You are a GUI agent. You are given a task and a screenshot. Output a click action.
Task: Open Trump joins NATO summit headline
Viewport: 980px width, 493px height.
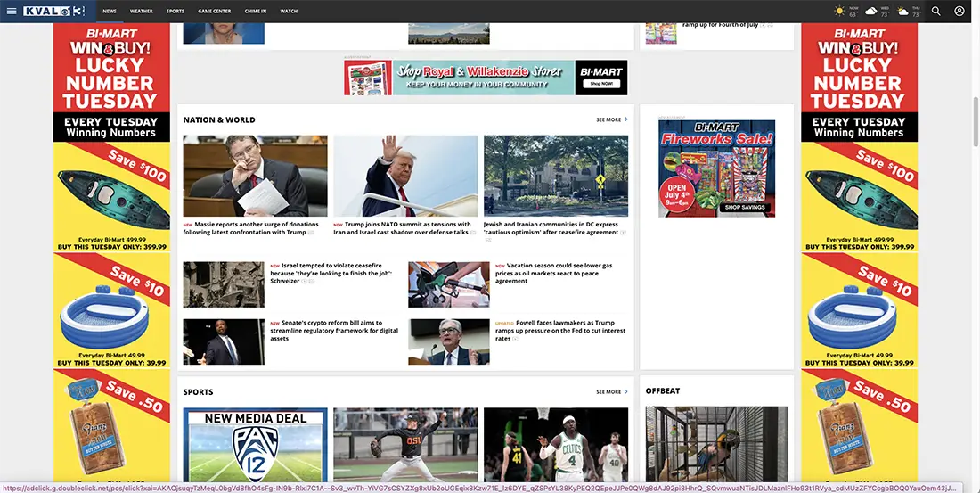pyautogui.click(x=403, y=227)
